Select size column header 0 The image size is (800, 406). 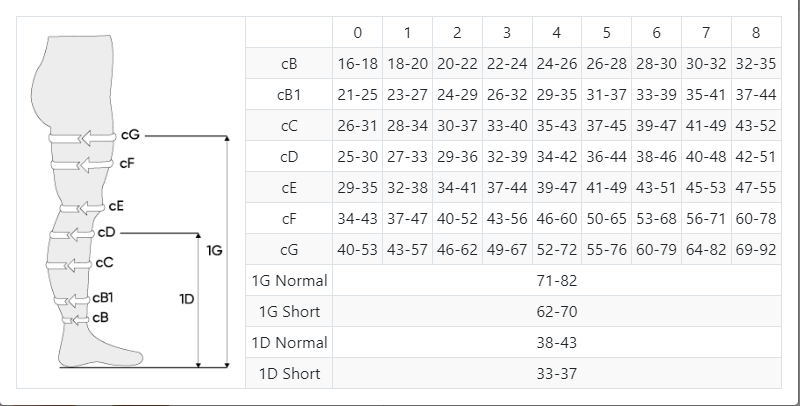pos(357,32)
